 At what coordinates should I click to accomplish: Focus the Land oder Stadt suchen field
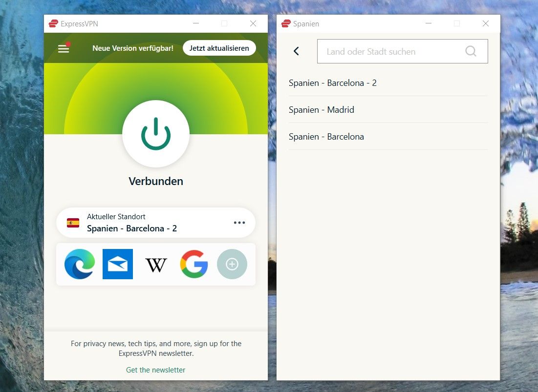[403, 51]
